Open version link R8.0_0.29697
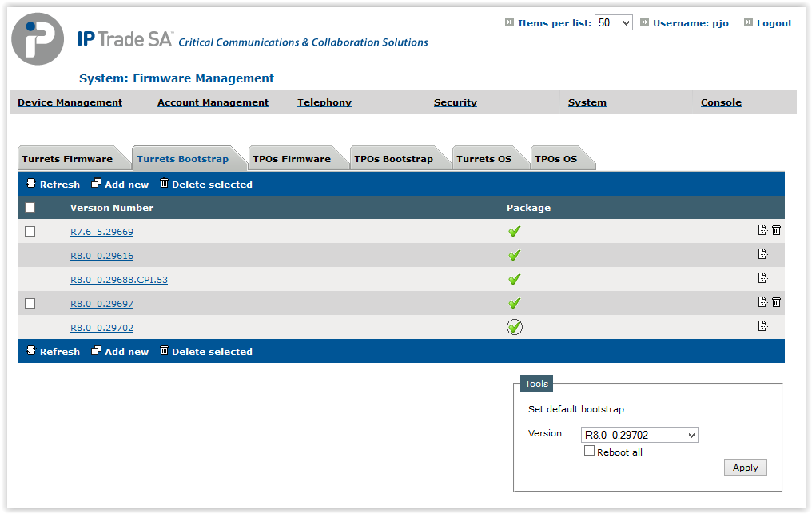 (101, 303)
